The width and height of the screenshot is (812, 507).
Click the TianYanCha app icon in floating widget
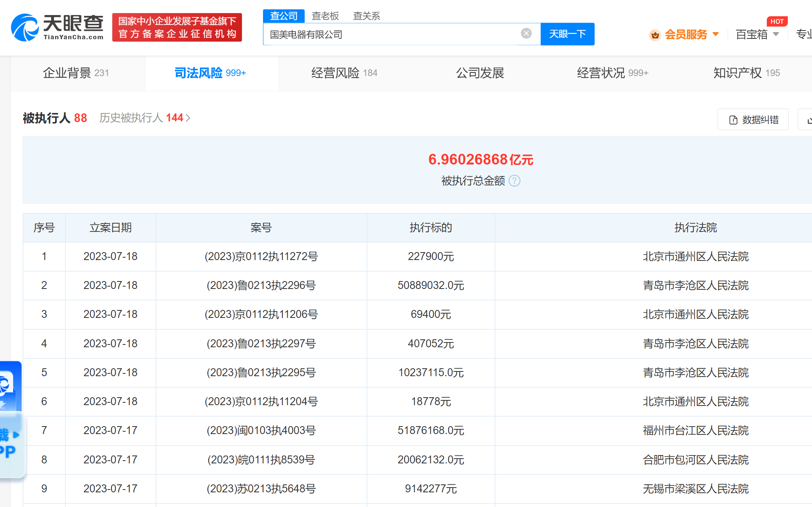(6, 384)
